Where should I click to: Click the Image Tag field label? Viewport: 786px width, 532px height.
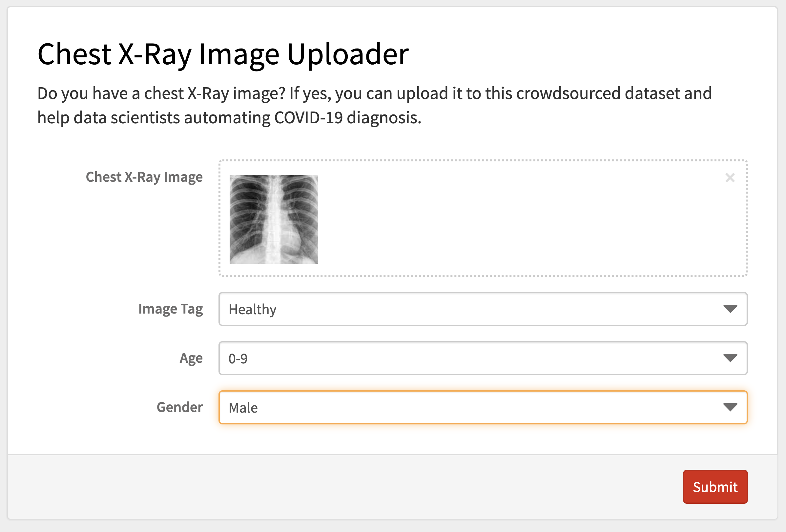coord(171,309)
